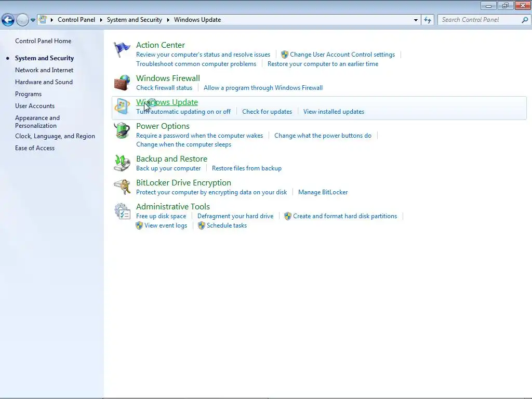Open Network and Internet category
The image size is (532, 399).
coord(44,70)
